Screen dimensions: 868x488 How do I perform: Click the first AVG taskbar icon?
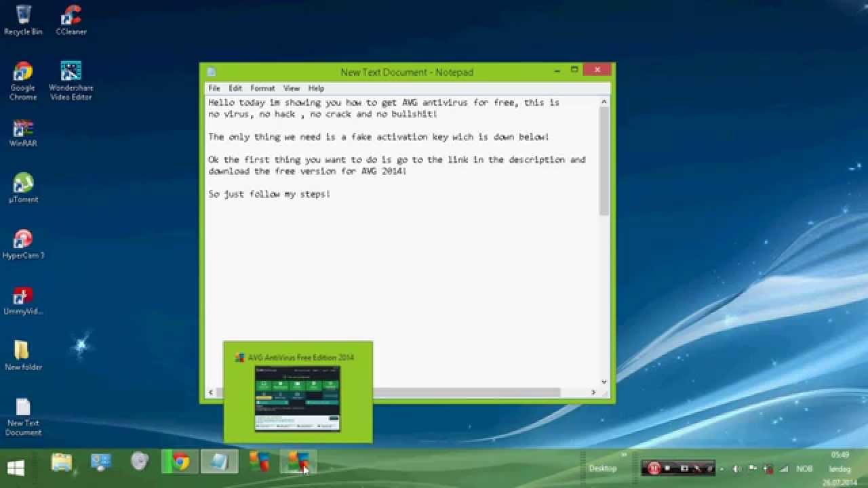[259, 462]
